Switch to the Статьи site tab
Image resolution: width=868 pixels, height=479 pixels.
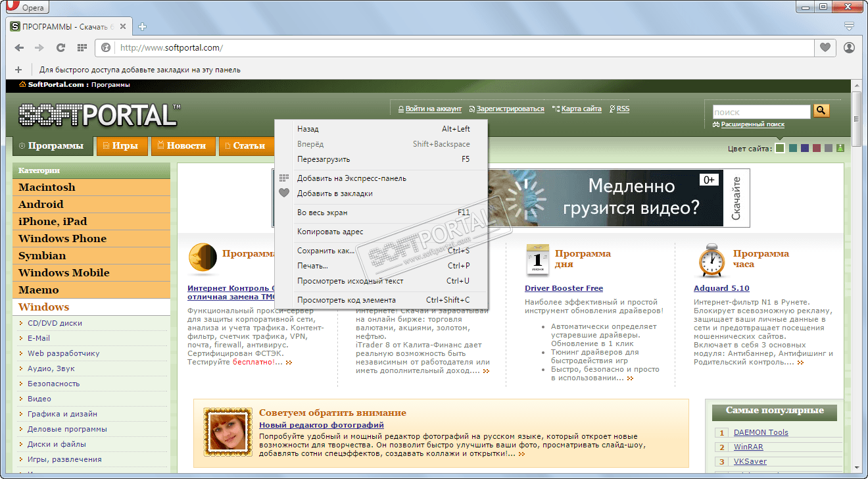pos(245,146)
